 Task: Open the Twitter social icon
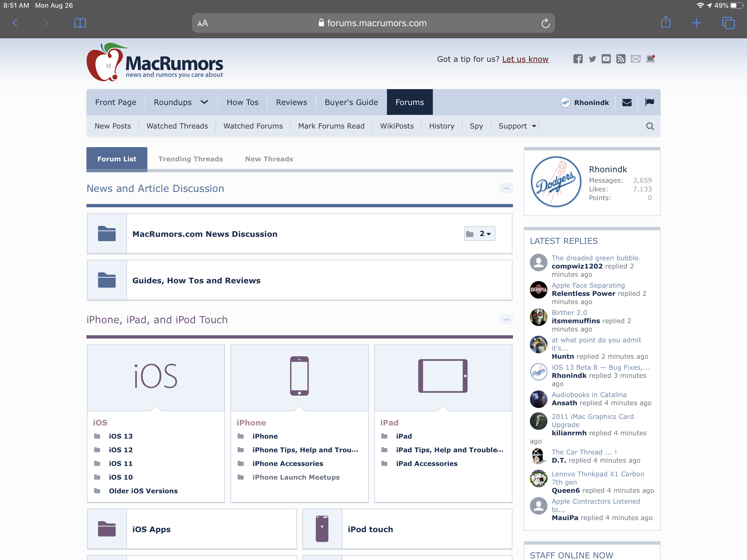coord(592,59)
